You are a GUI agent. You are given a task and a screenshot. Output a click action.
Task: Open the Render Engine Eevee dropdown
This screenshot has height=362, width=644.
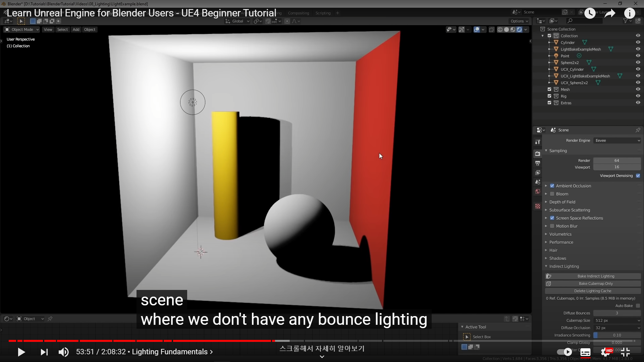click(x=617, y=141)
